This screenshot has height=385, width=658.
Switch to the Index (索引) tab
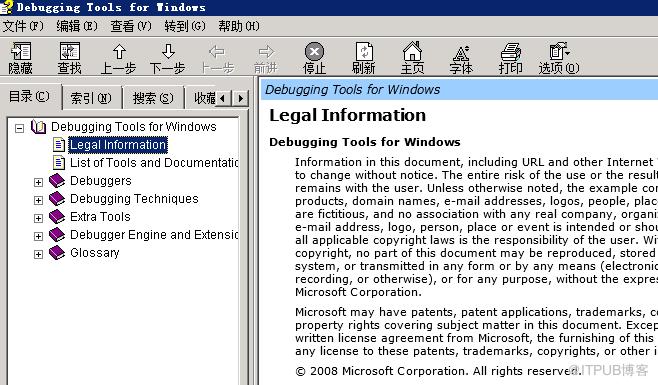pos(91,98)
